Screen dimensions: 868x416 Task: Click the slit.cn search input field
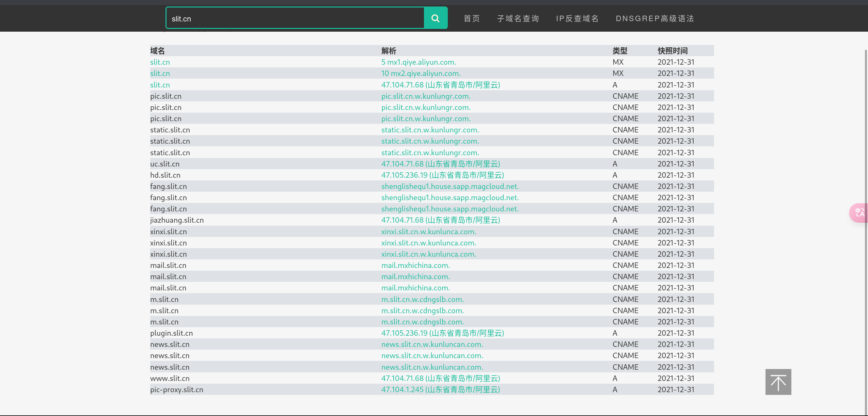click(295, 18)
